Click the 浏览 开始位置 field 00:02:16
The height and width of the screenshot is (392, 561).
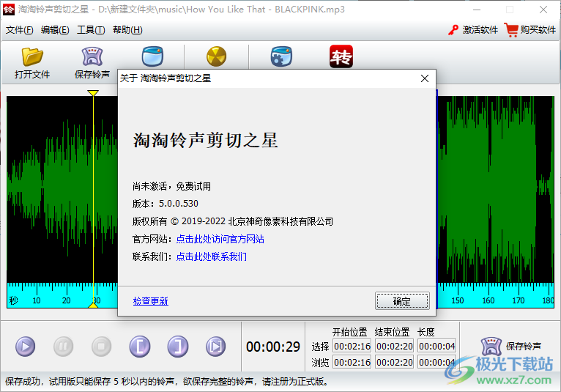(352, 362)
